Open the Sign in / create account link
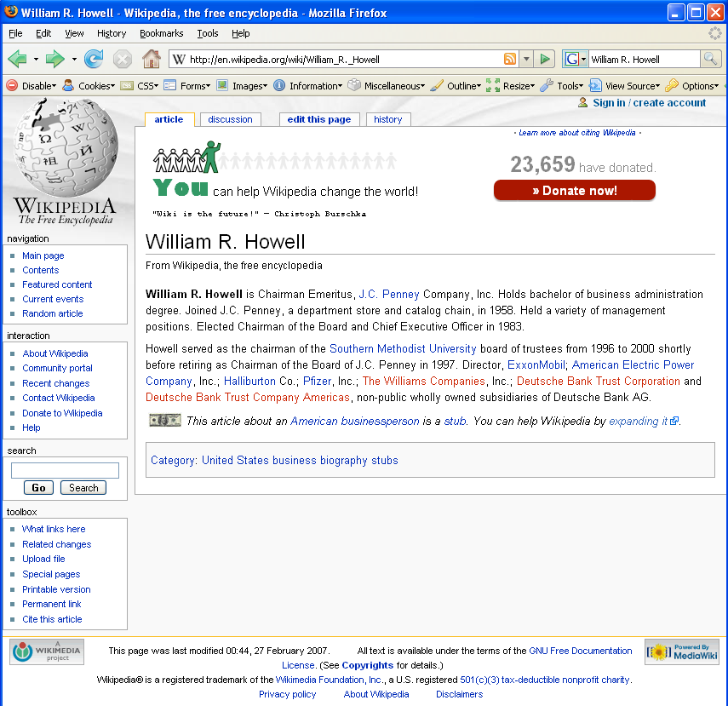Image resolution: width=728 pixels, height=706 pixels. (649, 103)
